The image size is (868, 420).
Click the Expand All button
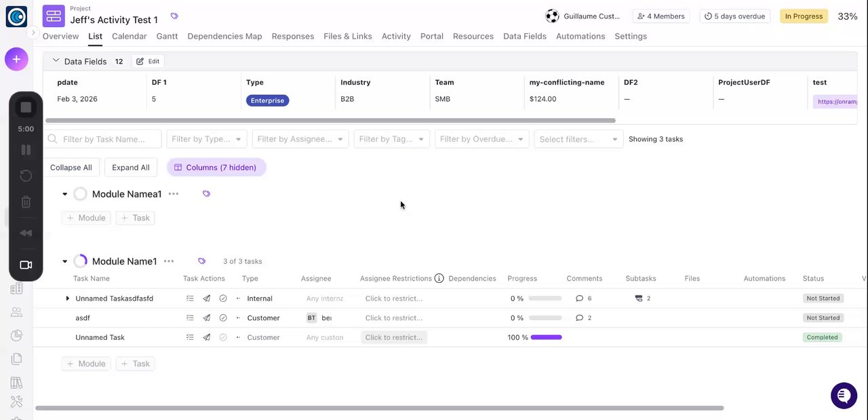131,168
